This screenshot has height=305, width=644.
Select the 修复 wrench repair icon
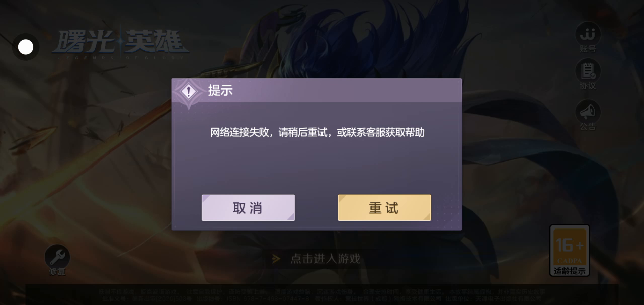57,257
